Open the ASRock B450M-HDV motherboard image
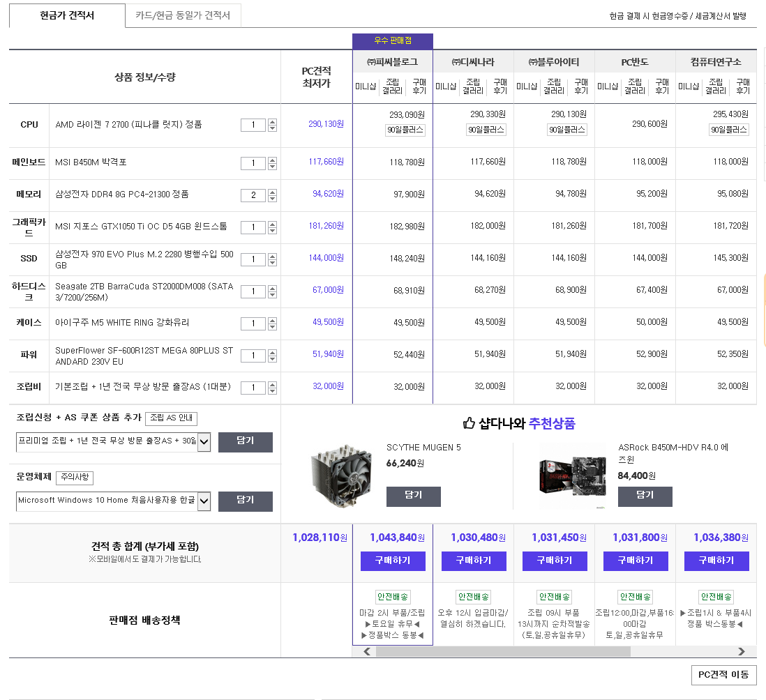The height and width of the screenshot is (700, 766). [572, 477]
